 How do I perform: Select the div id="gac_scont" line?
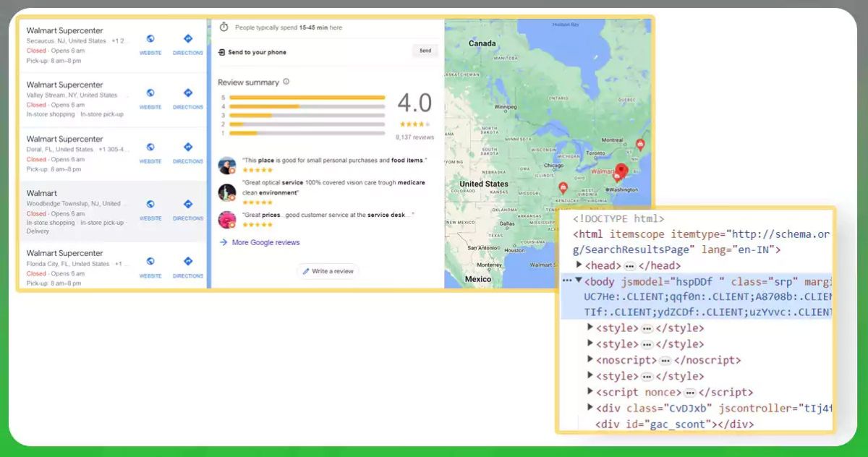tap(674, 424)
